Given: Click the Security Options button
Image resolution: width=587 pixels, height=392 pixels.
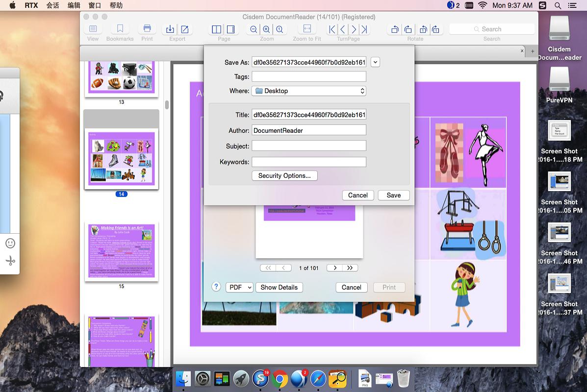Looking at the screenshot, I should pyautogui.click(x=284, y=175).
